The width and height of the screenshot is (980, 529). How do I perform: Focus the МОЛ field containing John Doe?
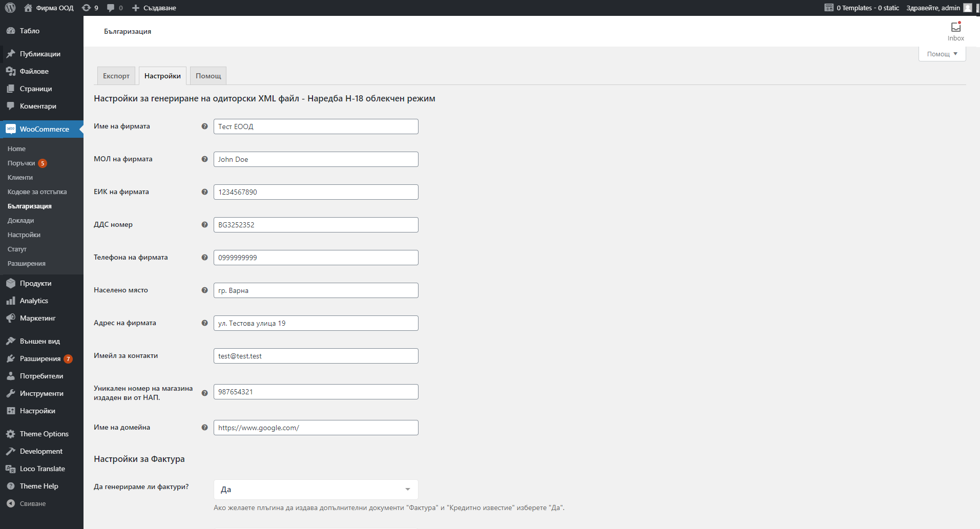coord(316,159)
